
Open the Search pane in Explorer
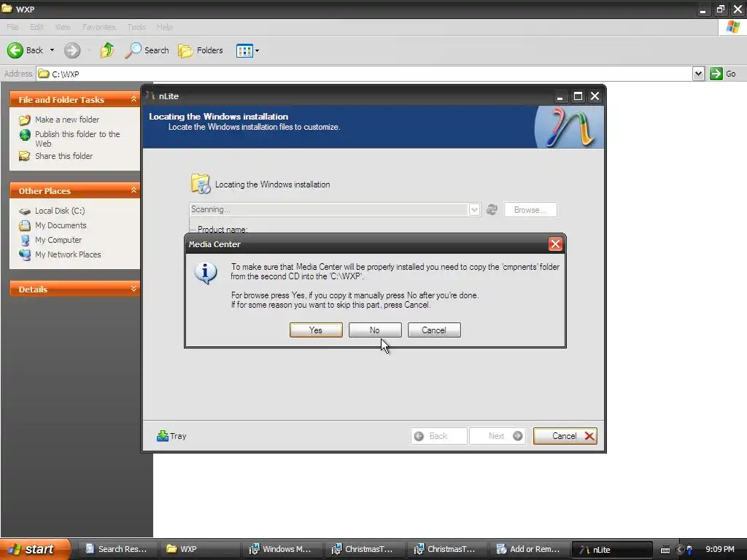147,50
